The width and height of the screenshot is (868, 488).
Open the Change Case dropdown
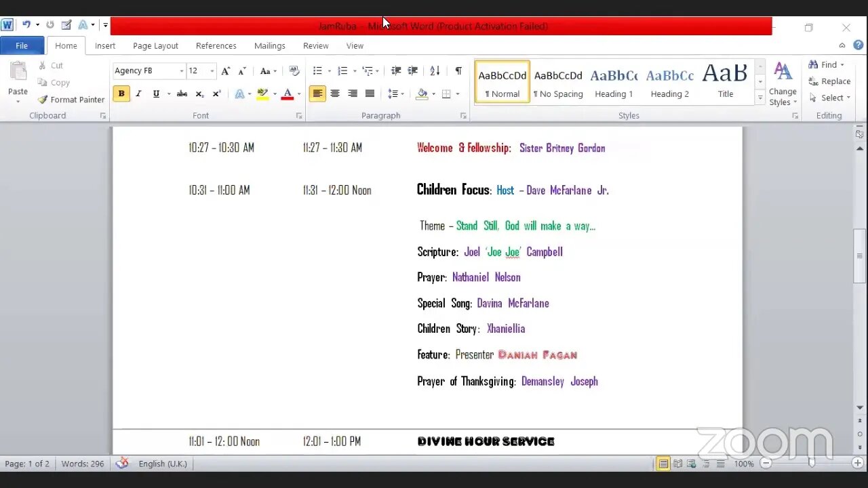[x=268, y=70]
